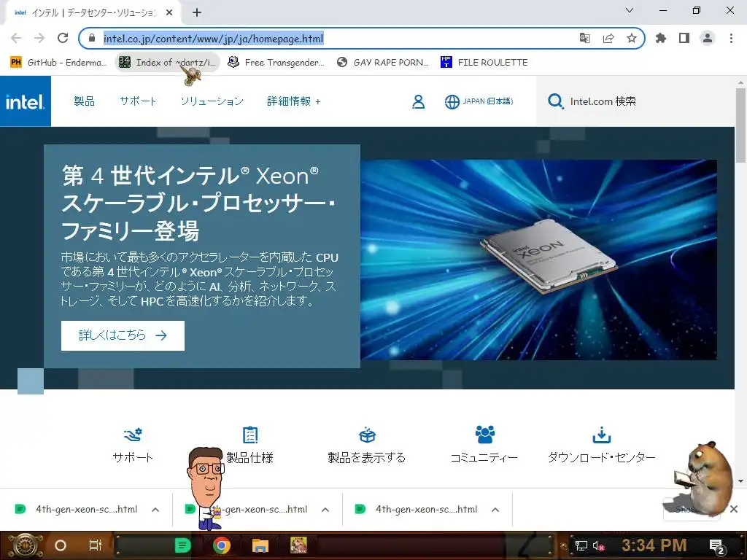Click the muted volume tray icon
747x560 pixels.
[598, 545]
